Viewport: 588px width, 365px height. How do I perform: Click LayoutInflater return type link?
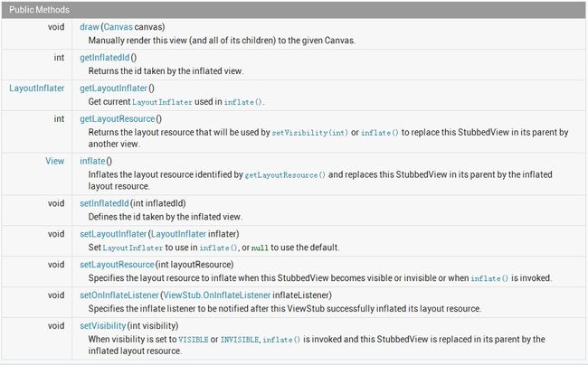pos(37,89)
